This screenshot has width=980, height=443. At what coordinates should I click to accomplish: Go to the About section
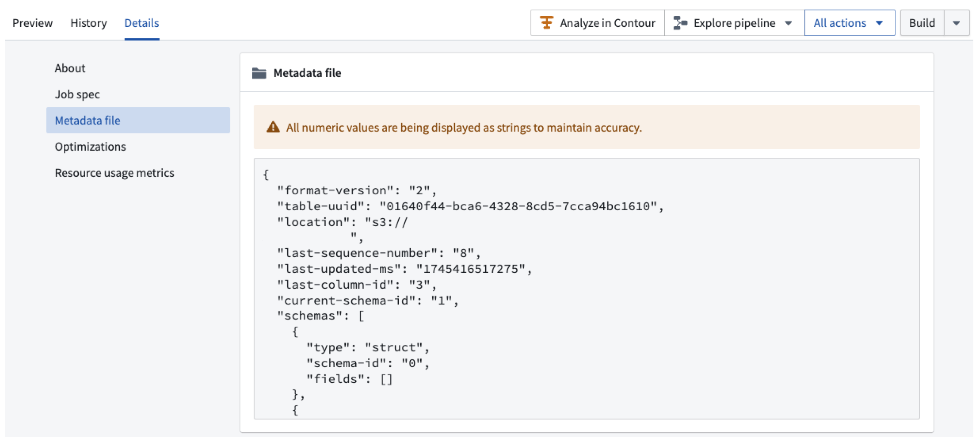pyautogui.click(x=70, y=68)
